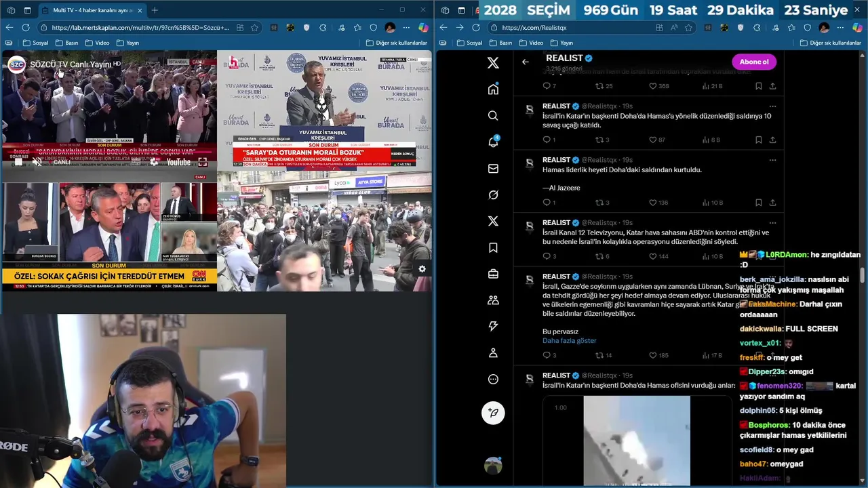The image size is (868, 488).
Task: Expand 'Basın' bookmarks folder in left window
Action: pos(66,43)
